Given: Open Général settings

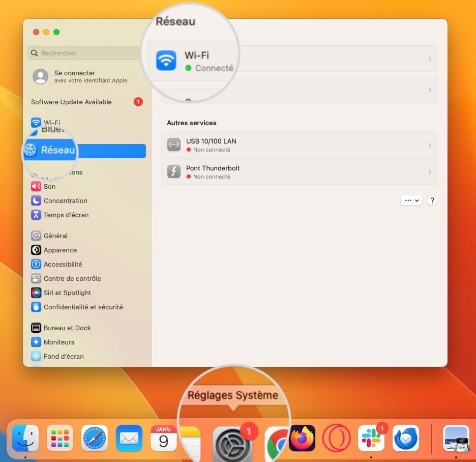Looking at the screenshot, I should click(x=49, y=236).
